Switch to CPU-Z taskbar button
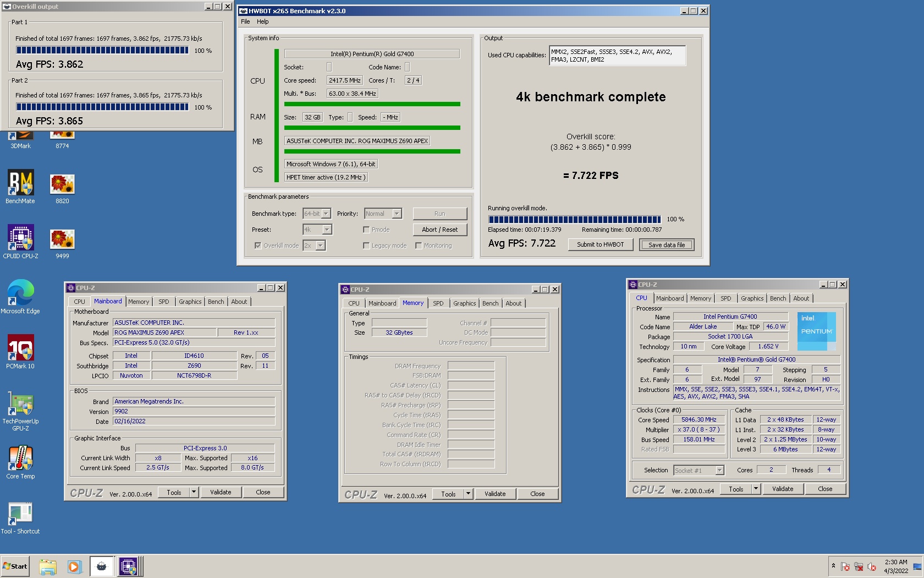The image size is (924, 578). coord(129,566)
